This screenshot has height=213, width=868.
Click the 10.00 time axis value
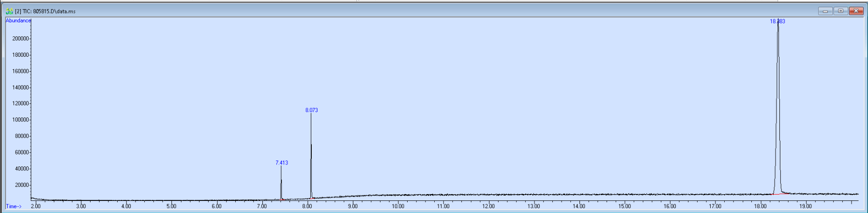click(x=398, y=206)
